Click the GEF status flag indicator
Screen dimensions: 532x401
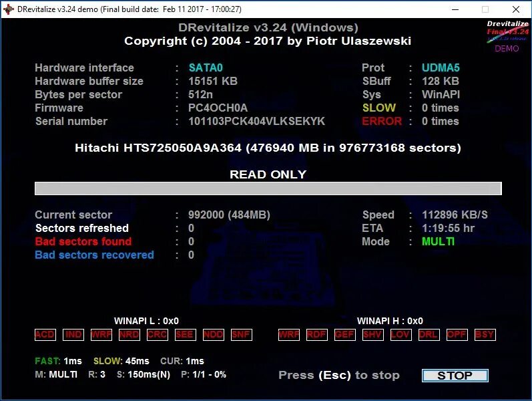point(344,335)
